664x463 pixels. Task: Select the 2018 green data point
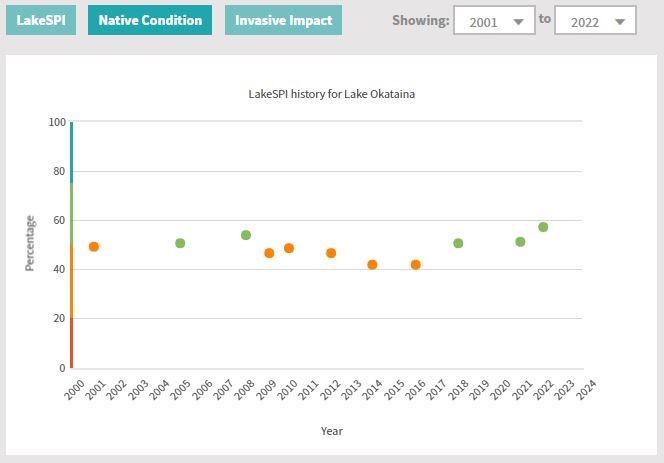[x=458, y=243]
